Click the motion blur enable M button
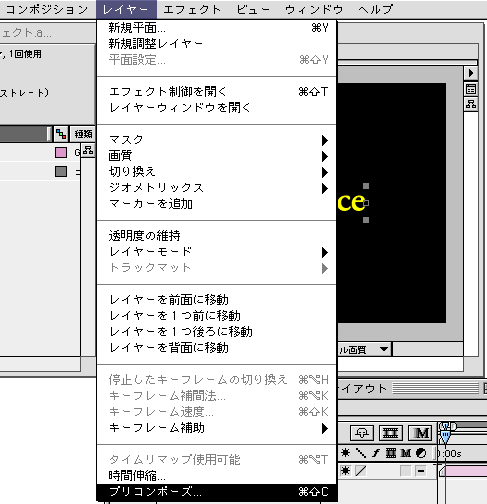487x504 pixels. pyautogui.click(x=420, y=433)
